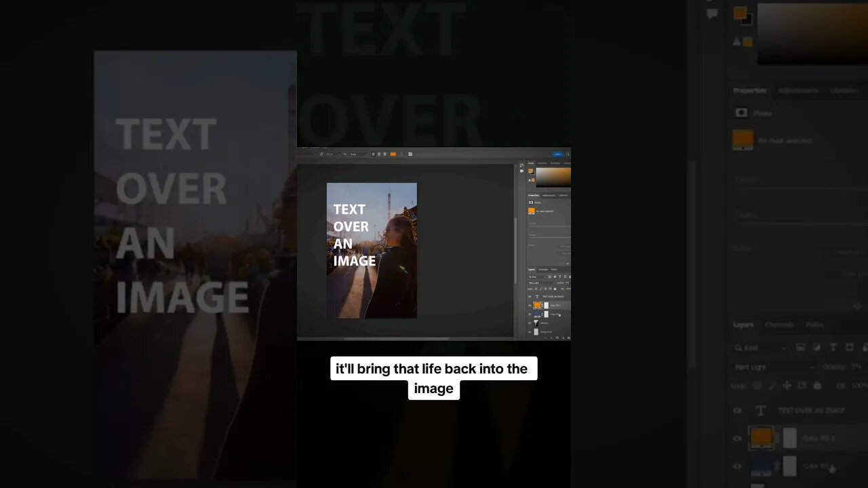Hide the TEXT OVER AN IMAGE layer
868x488 pixels.
[530, 297]
